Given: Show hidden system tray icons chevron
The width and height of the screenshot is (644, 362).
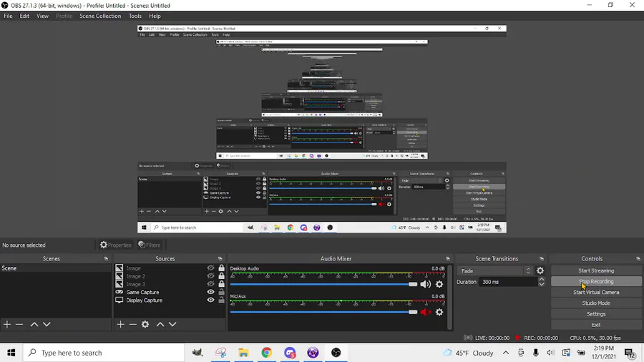Looking at the screenshot, I should [506, 353].
